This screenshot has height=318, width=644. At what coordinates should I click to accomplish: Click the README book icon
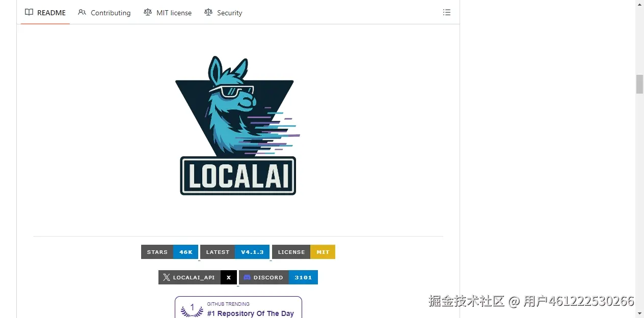click(29, 12)
